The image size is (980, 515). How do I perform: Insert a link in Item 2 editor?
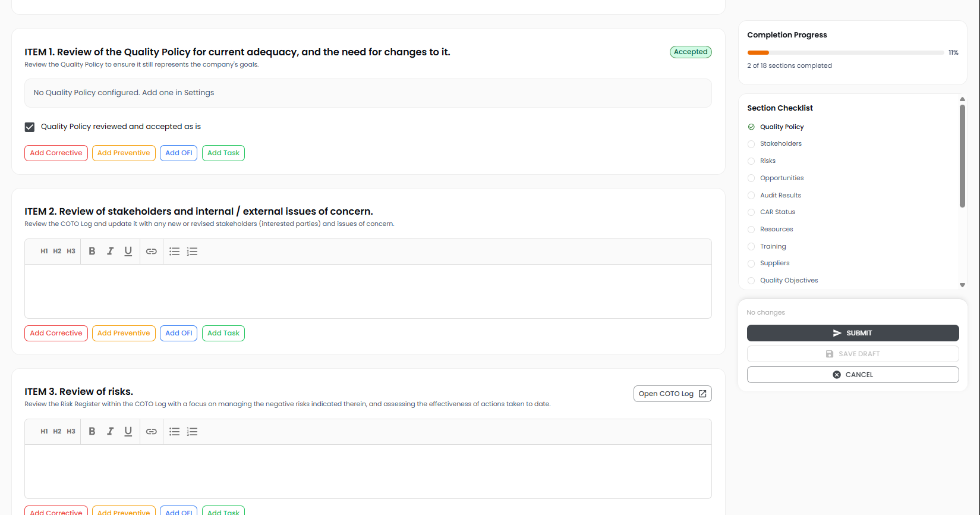click(152, 252)
